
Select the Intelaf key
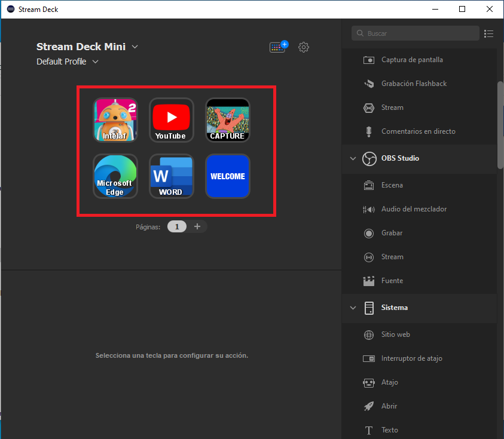click(x=115, y=119)
